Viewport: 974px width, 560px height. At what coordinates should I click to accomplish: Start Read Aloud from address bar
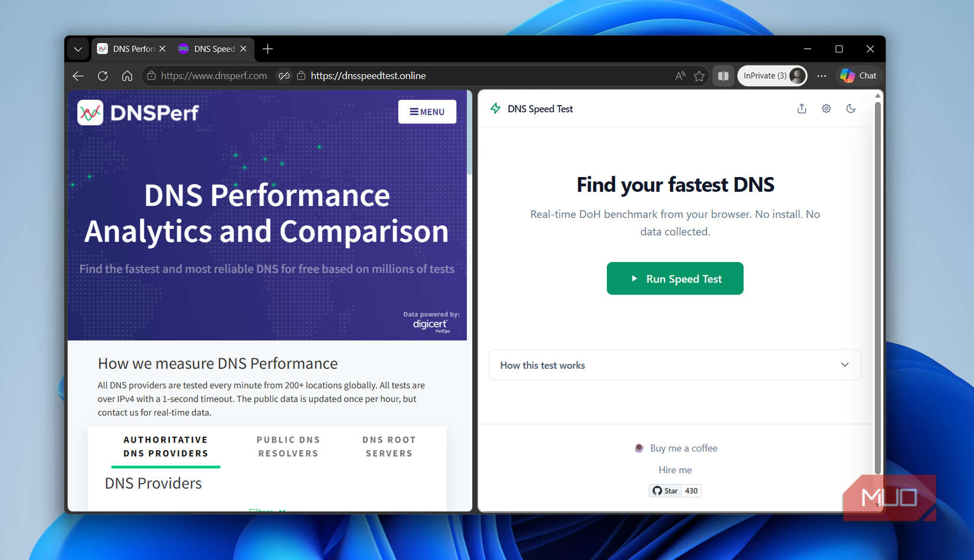point(681,76)
